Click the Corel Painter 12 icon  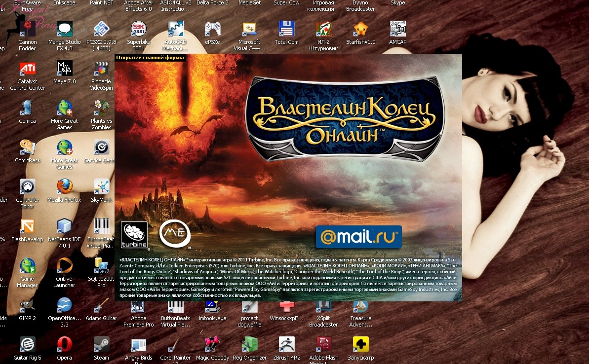tap(175, 344)
